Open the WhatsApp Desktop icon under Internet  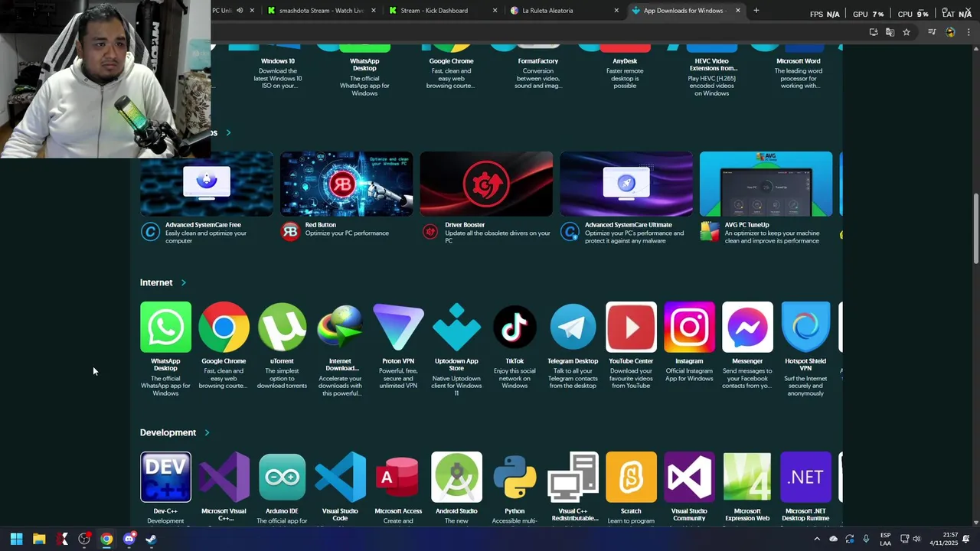165,327
